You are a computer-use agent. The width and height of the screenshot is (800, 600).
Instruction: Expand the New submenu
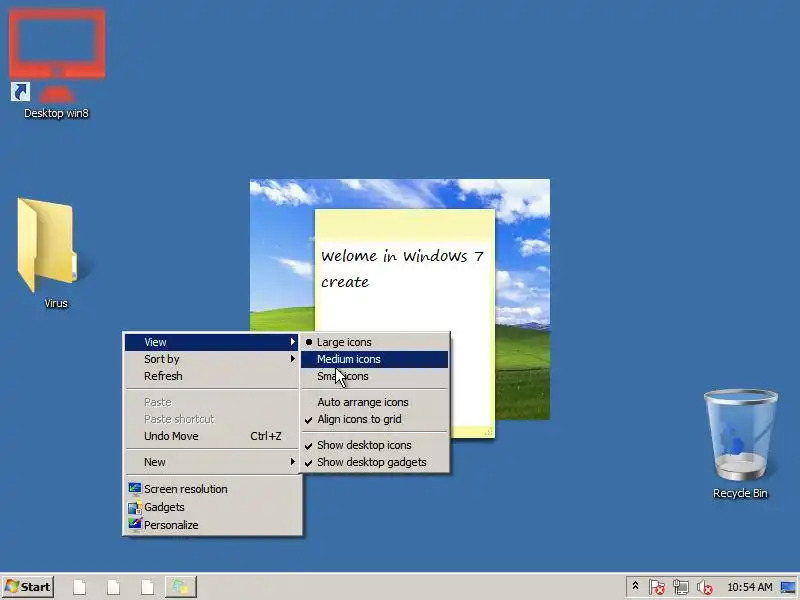point(212,462)
